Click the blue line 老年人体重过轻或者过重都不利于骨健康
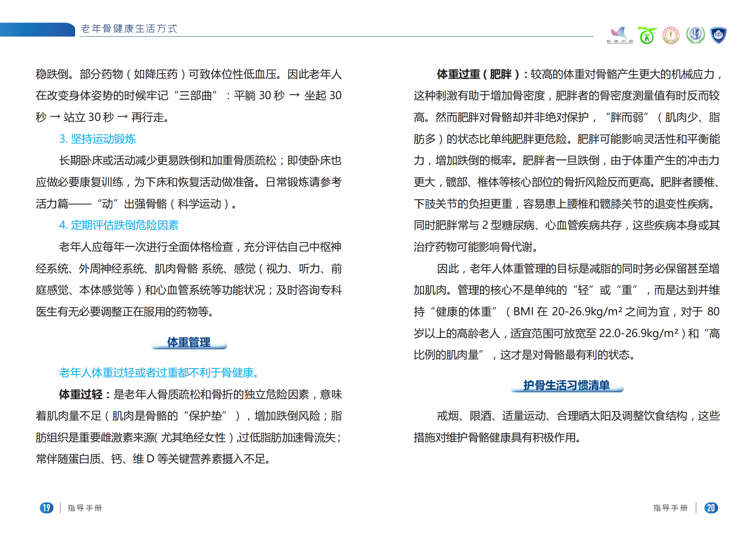The width and height of the screenshot is (756, 533). pos(159,372)
